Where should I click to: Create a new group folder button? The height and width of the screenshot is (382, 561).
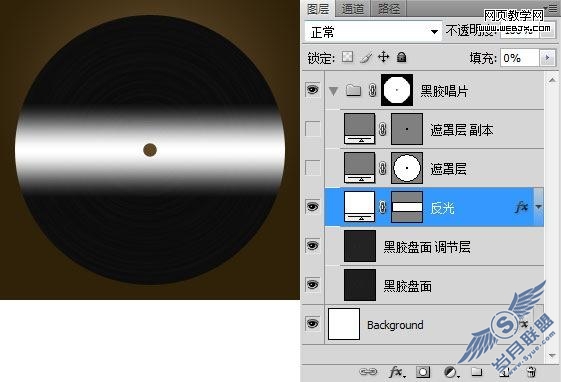point(477,372)
